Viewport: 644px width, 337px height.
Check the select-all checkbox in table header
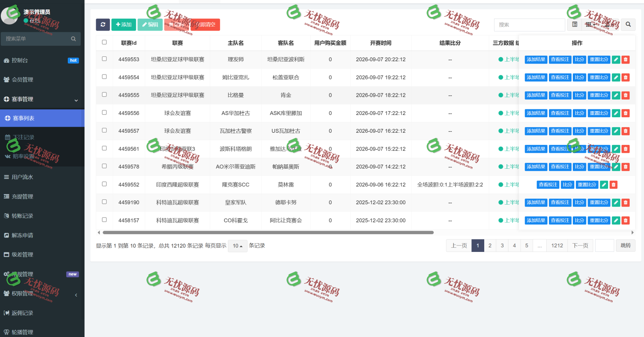pos(104,42)
